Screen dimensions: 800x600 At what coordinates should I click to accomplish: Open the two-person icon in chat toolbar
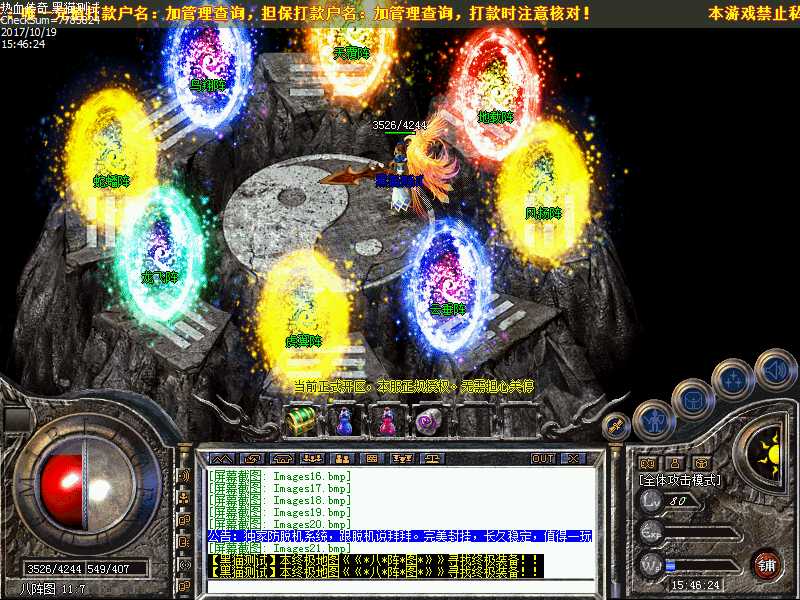tap(342, 459)
